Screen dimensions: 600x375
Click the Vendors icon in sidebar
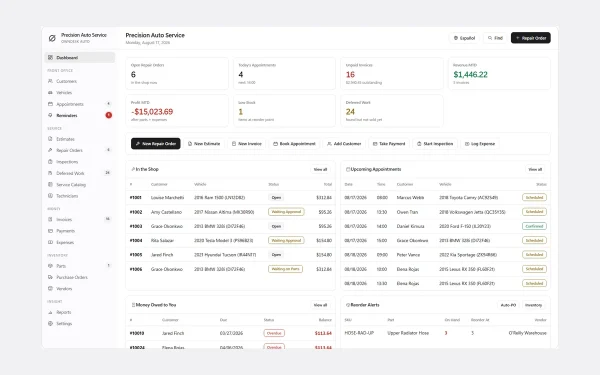(x=50, y=289)
